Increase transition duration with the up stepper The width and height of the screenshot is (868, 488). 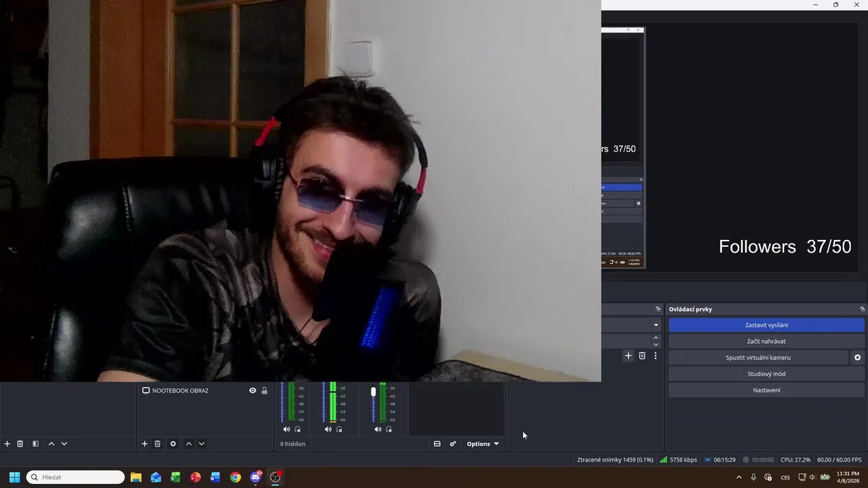(656, 338)
